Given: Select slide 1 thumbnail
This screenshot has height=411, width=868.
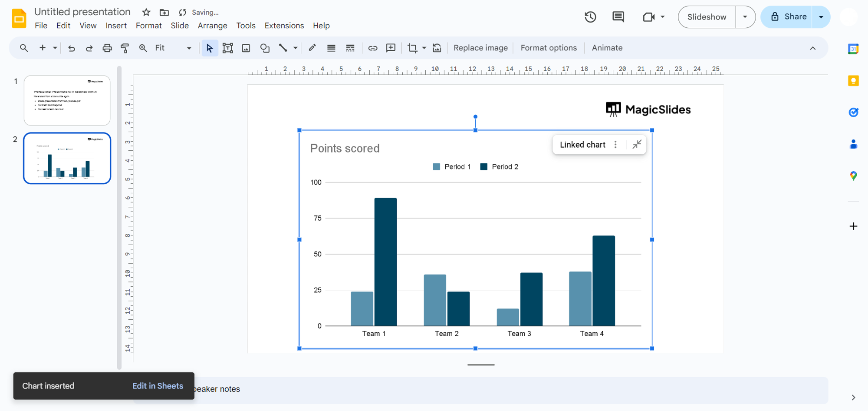Looking at the screenshot, I should tap(67, 100).
